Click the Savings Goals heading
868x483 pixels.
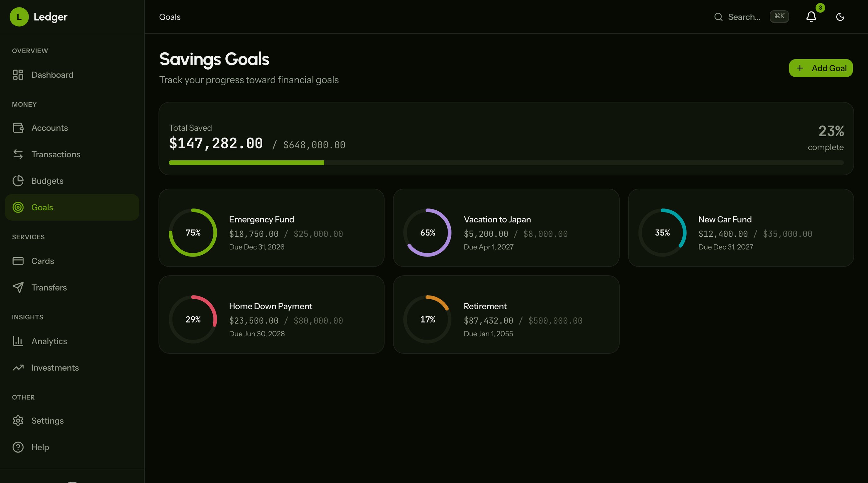(214, 59)
